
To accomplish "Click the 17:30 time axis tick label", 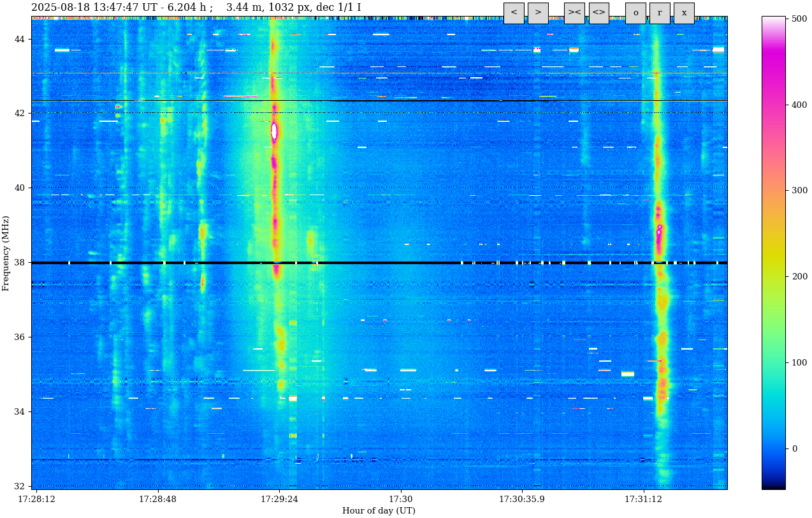I will point(400,499).
